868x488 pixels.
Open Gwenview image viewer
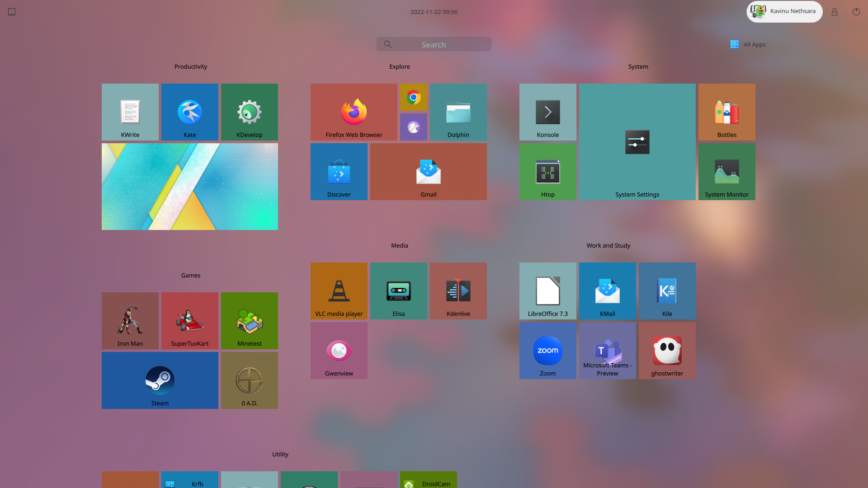pyautogui.click(x=339, y=351)
